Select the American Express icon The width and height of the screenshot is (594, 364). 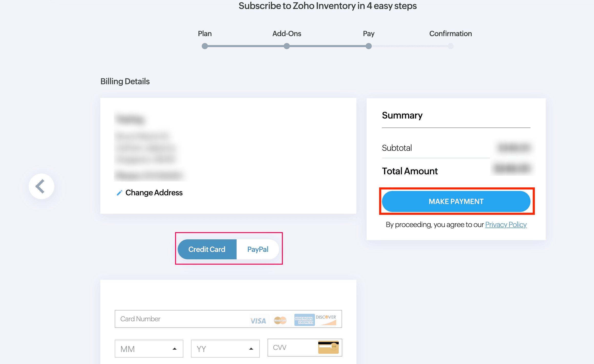click(x=304, y=320)
